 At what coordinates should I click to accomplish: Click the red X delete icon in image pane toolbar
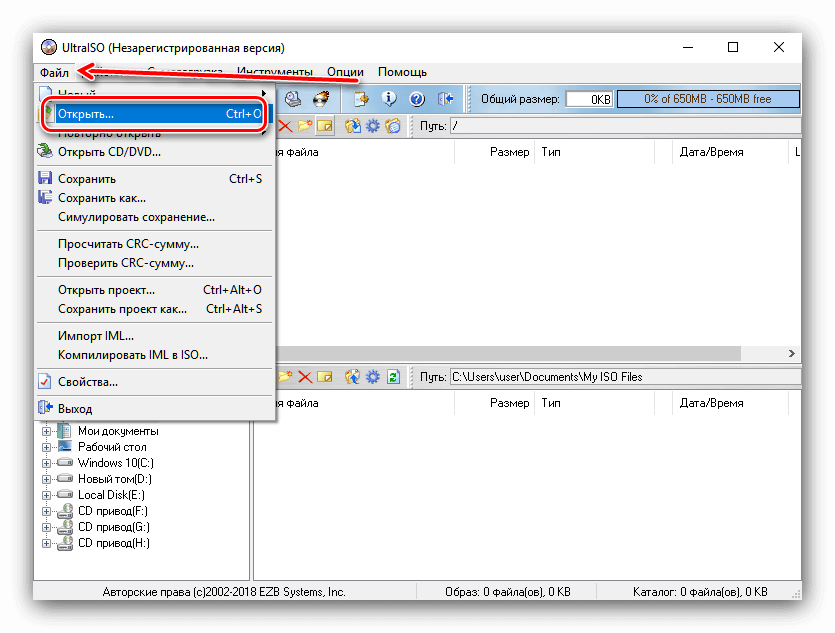[x=285, y=126]
